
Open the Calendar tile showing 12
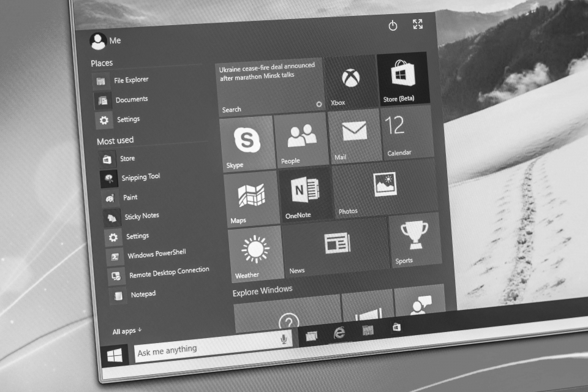pyautogui.click(x=407, y=133)
